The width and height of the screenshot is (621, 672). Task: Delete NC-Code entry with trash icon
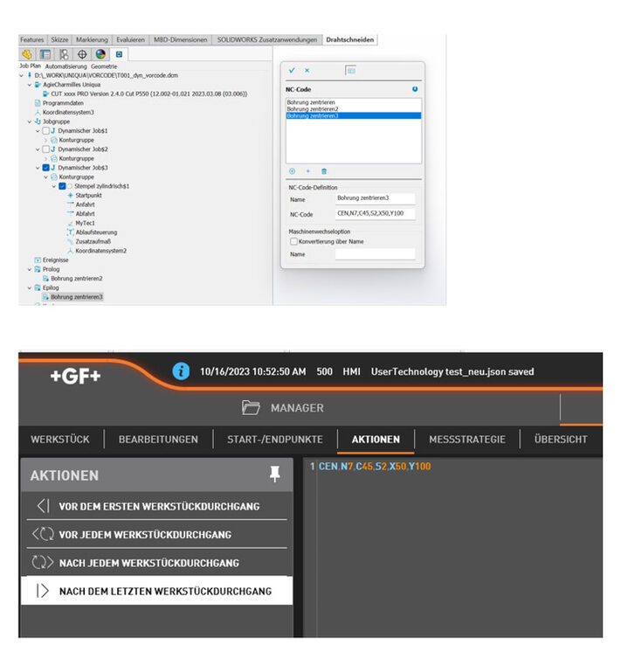[324, 171]
